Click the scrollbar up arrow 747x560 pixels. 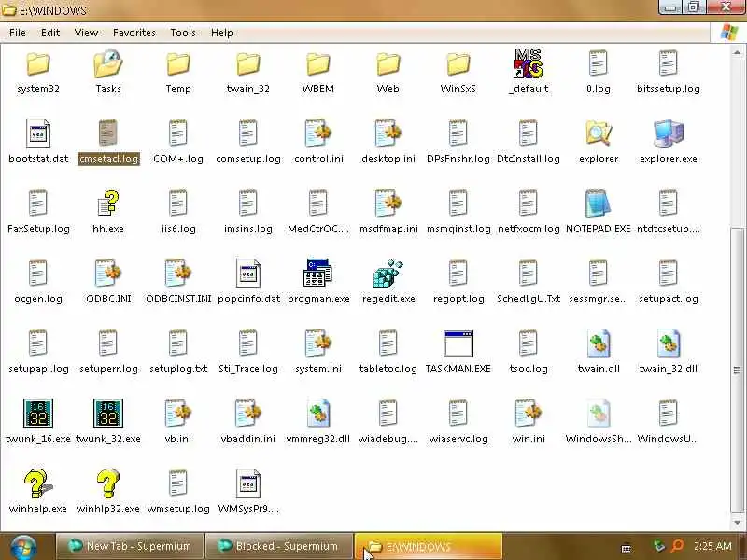[x=737, y=52]
